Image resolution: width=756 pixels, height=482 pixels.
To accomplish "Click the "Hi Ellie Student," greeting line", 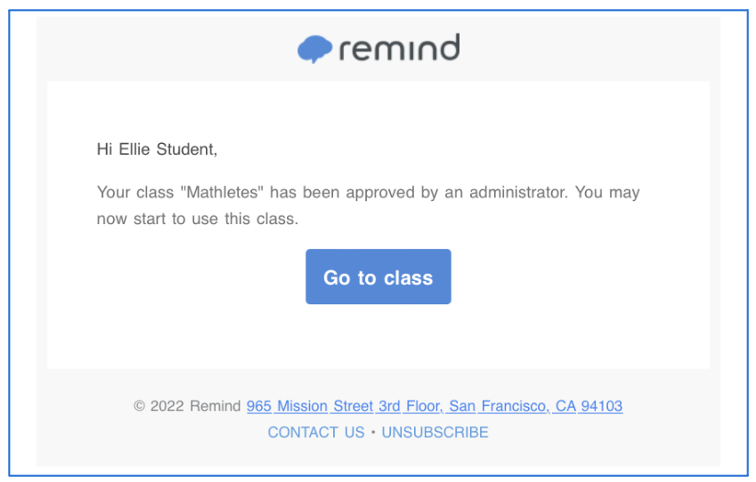I will click(156, 150).
